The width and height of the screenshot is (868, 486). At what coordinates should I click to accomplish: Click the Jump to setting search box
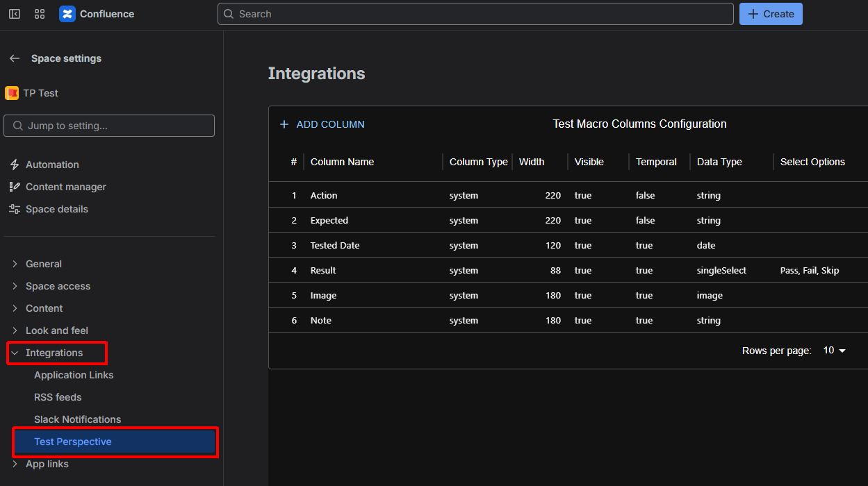click(109, 126)
